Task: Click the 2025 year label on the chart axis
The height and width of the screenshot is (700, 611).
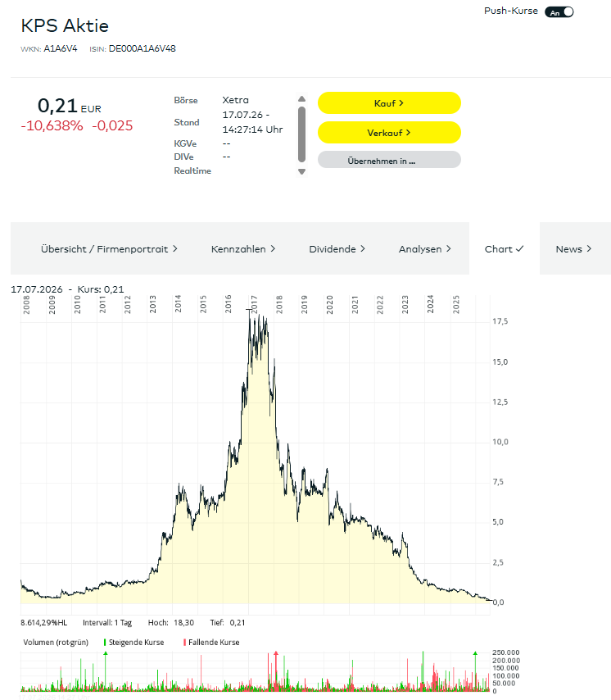Action: click(456, 304)
